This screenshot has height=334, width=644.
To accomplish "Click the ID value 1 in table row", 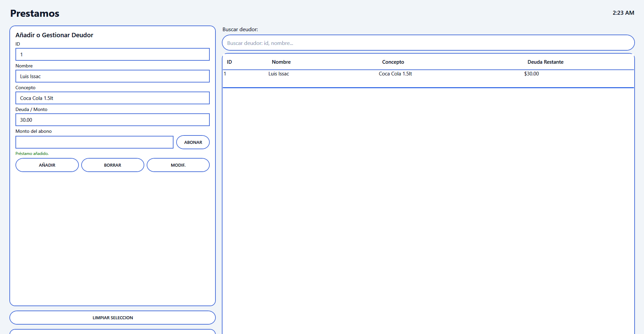I will click(225, 74).
